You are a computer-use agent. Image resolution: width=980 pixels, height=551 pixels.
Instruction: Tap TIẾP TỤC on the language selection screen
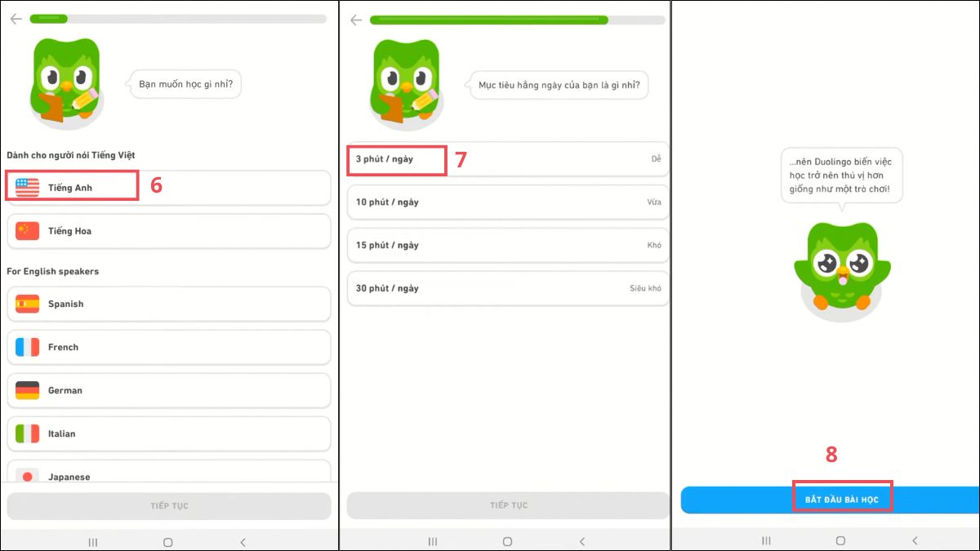coord(169,506)
